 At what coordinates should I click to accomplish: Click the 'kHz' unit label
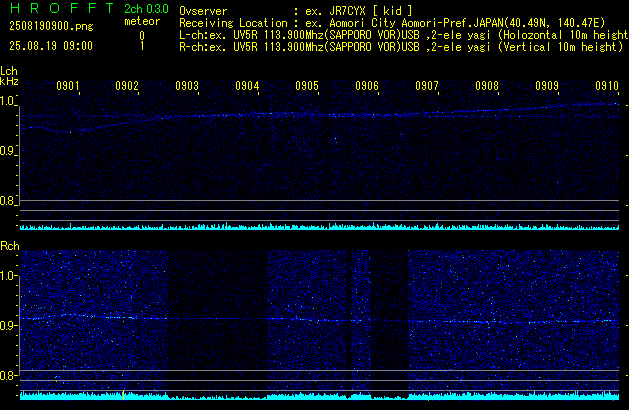9,81
